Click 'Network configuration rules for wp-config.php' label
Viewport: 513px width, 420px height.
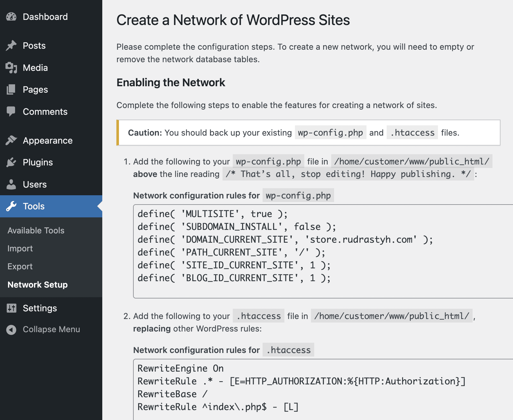tap(233, 195)
